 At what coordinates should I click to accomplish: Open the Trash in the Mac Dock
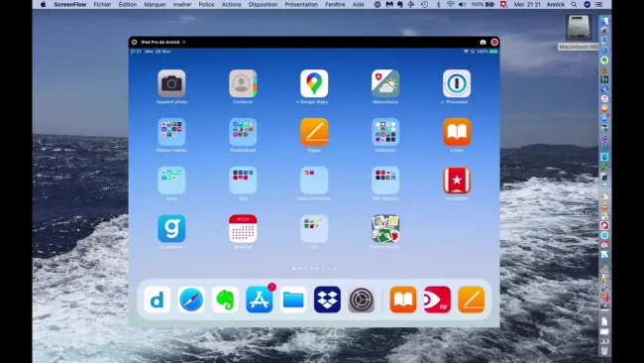[604, 351]
